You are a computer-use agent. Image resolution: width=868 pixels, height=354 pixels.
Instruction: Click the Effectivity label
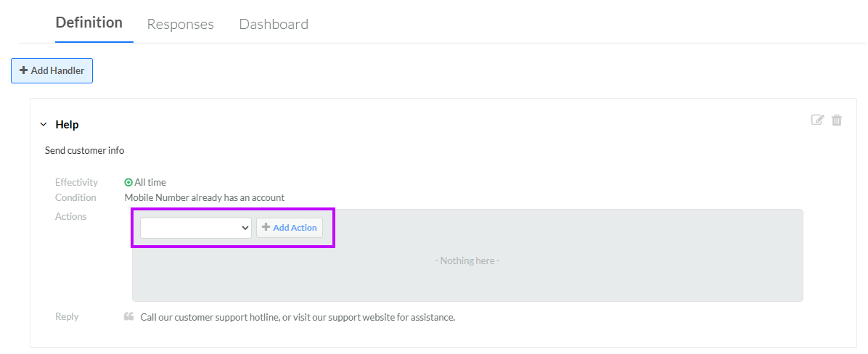(76, 183)
